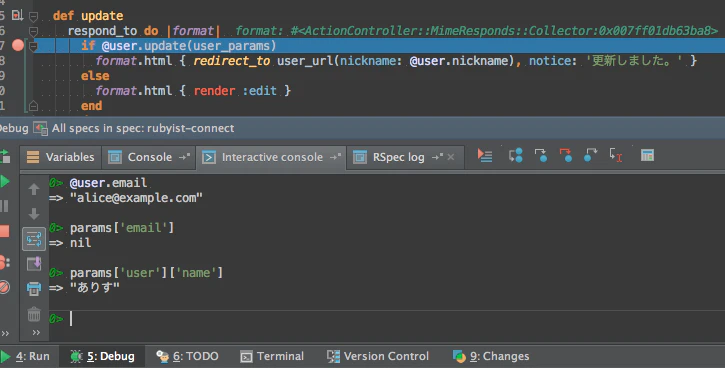725x368 pixels.
Task: Click Scroll to End console icon
Action: coord(34,264)
